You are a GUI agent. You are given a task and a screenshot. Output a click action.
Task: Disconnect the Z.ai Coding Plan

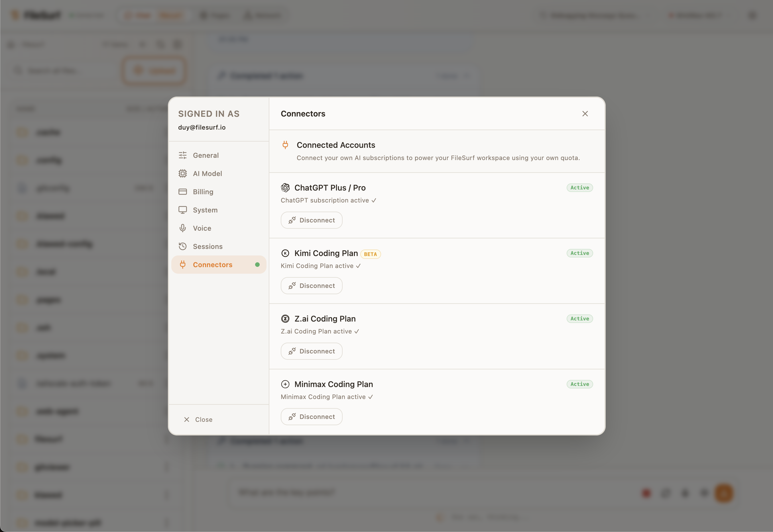311,351
